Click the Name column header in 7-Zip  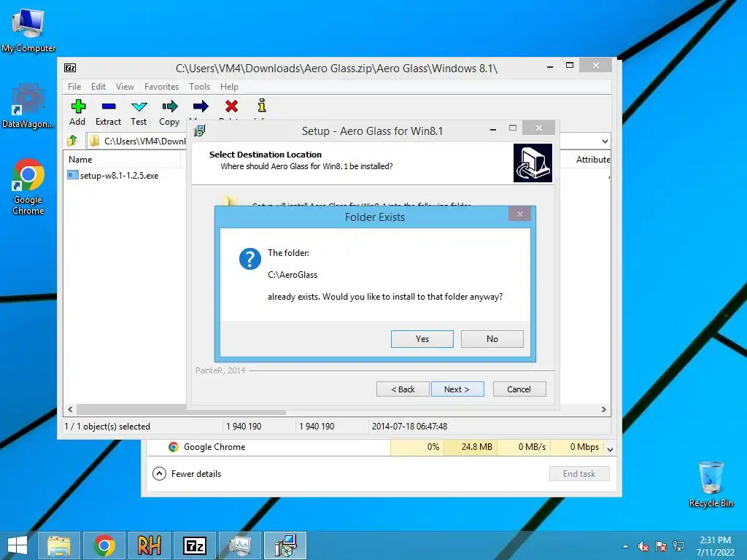[x=122, y=160]
